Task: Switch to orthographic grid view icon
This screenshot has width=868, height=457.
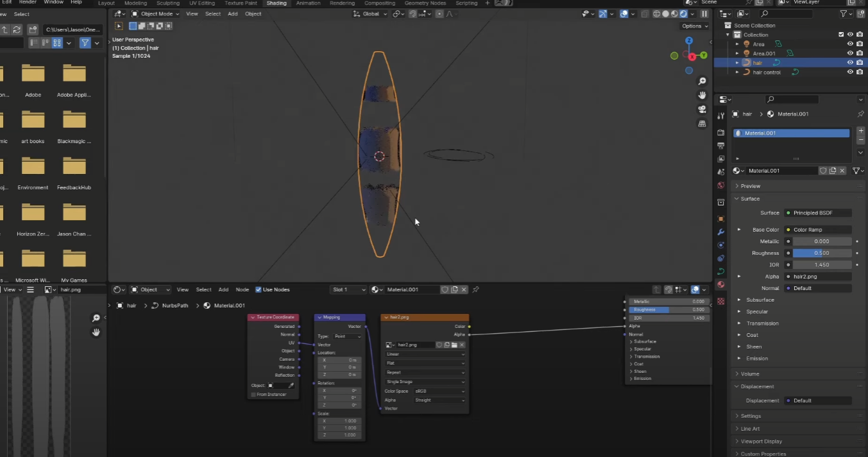Action: coord(702,123)
